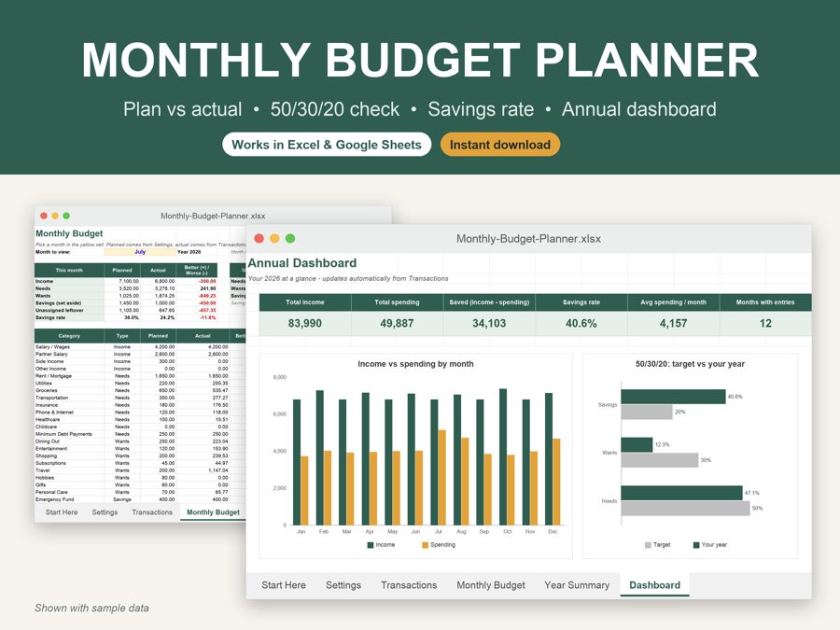This screenshot has width=840, height=630.
Task: Go to the Transactions tab in the front window
Action: pos(409,585)
